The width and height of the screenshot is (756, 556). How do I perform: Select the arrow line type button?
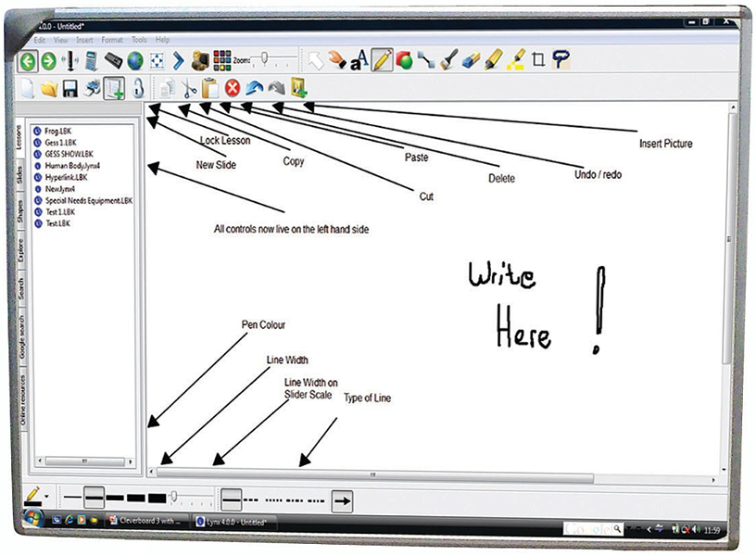tap(343, 500)
